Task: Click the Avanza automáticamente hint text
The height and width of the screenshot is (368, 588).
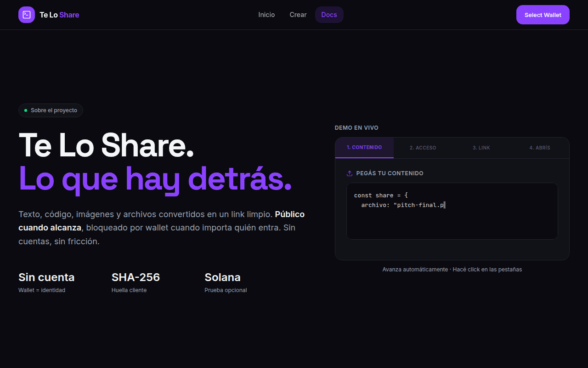Action: [452, 270]
